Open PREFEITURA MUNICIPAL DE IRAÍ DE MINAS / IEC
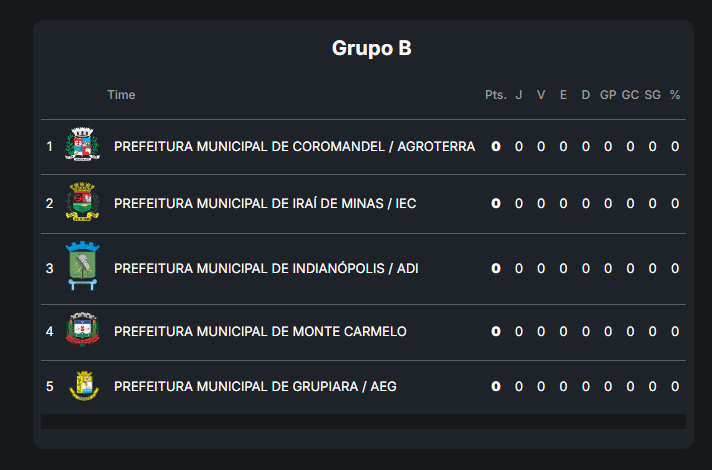This screenshot has height=470, width=712. (265, 203)
